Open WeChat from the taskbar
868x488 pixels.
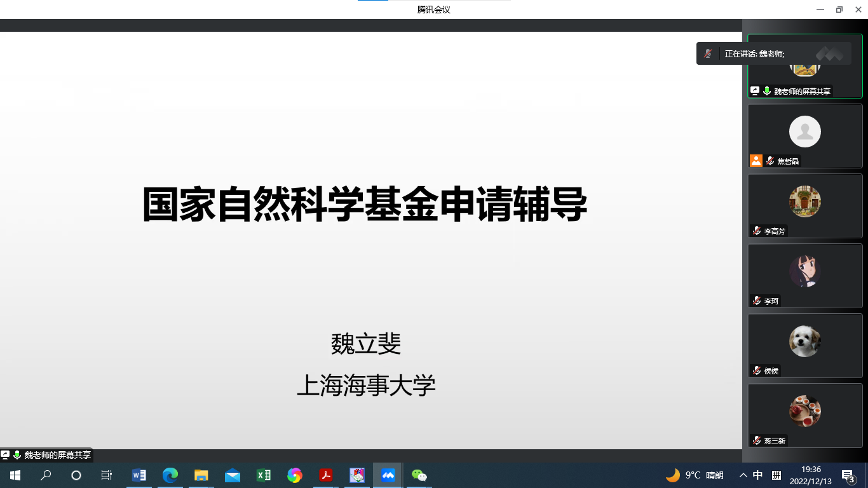419,475
